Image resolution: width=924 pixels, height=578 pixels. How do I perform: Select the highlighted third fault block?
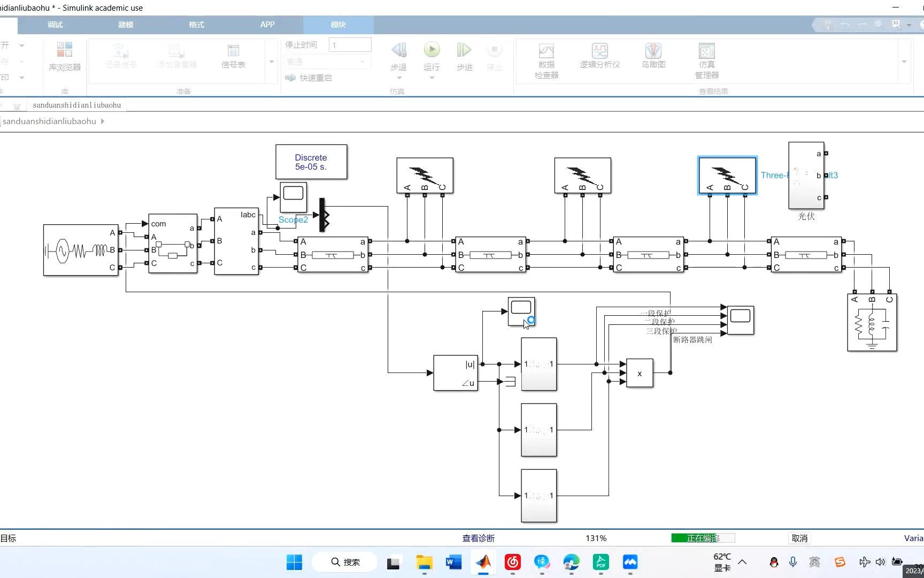(x=727, y=176)
